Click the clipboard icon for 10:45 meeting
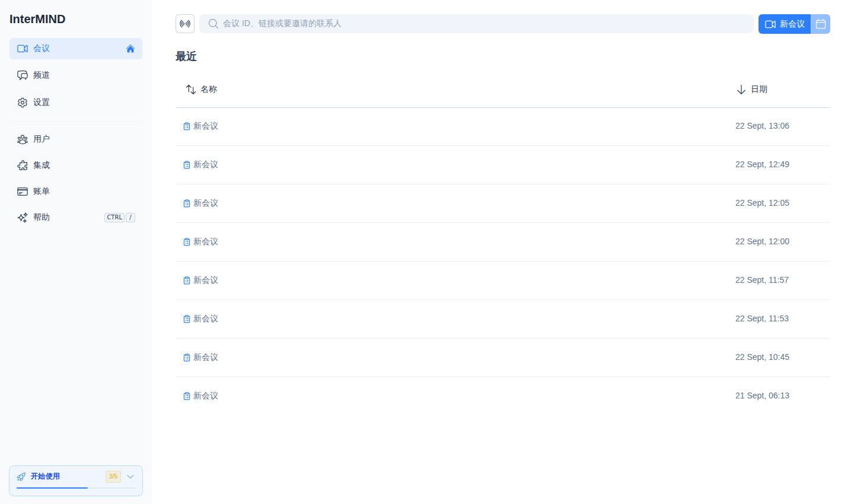Image resolution: width=854 pixels, height=504 pixels. (187, 358)
